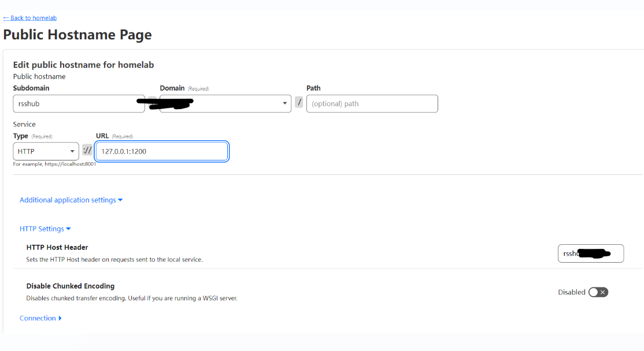Click the caret arrow in Domain box
Screen dimensions: 644x351
click(284, 104)
